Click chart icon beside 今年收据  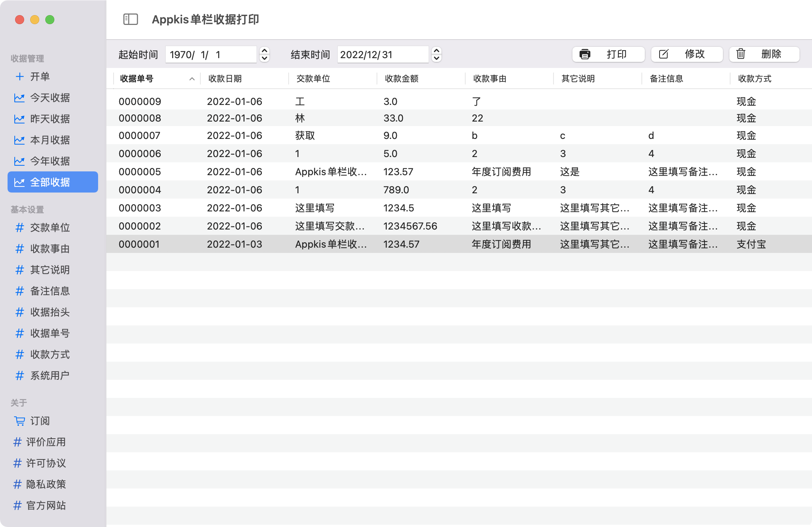point(20,161)
